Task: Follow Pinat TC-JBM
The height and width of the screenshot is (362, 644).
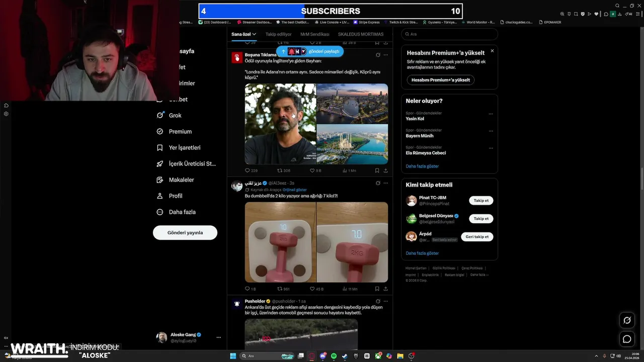Action: coord(481,201)
